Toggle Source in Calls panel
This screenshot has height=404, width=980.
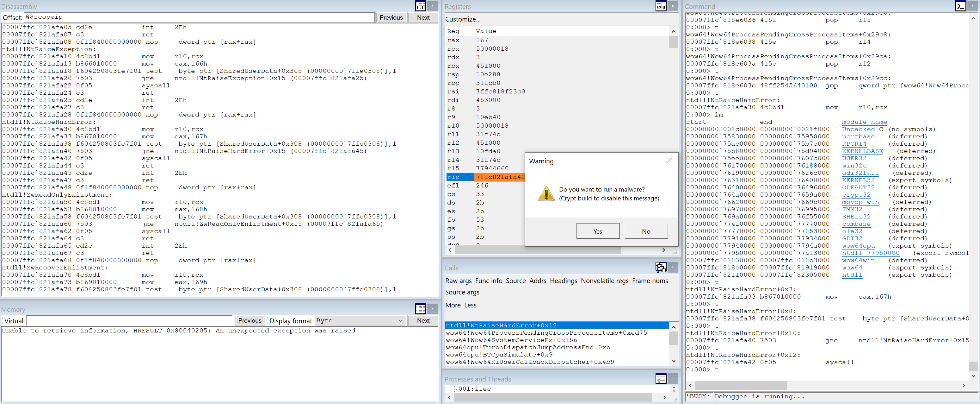click(515, 281)
